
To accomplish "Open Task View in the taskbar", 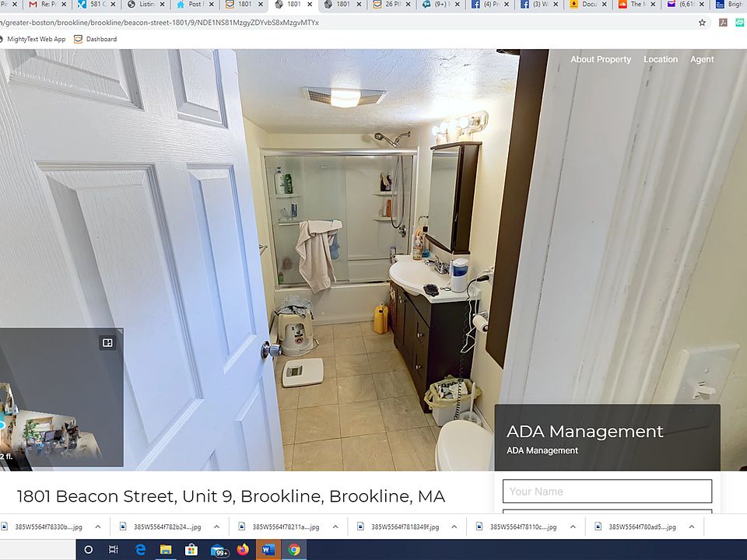I will tap(114, 550).
